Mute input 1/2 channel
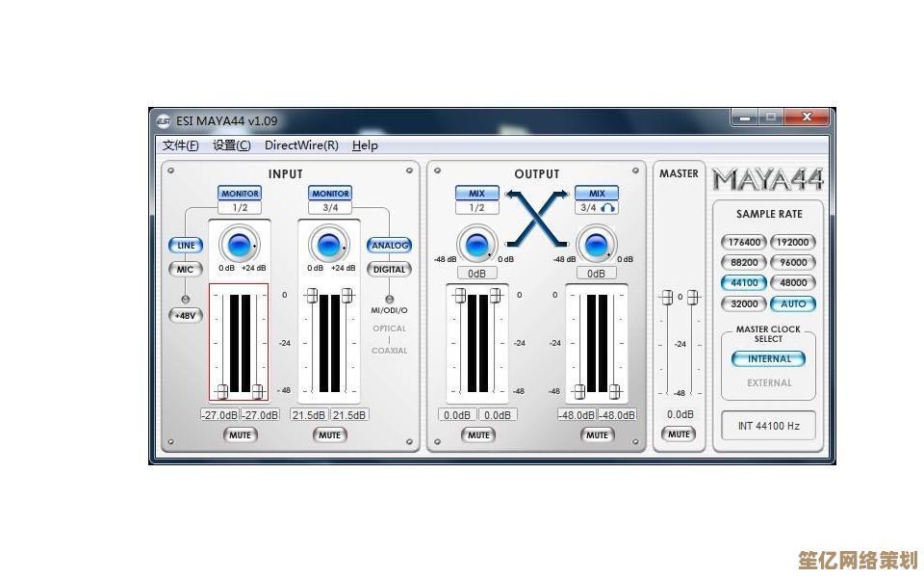Image resolution: width=924 pixels, height=578 pixels. pyautogui.click(x=240, y=435)
